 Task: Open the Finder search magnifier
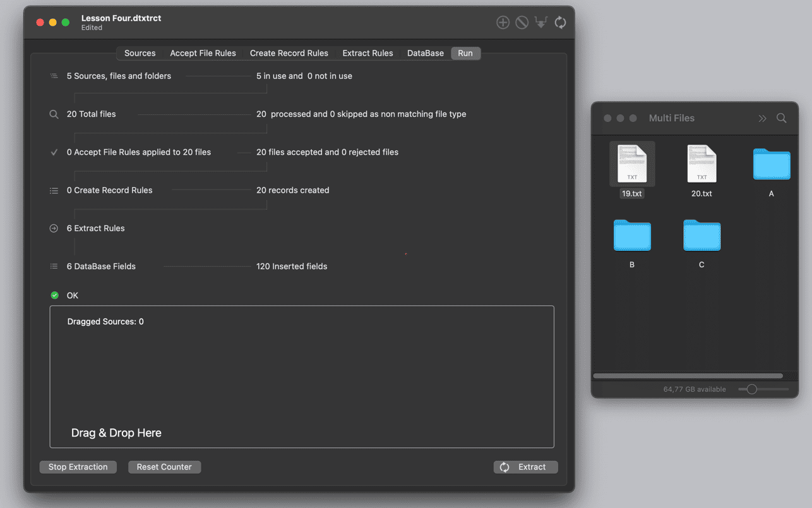[782, 118]
